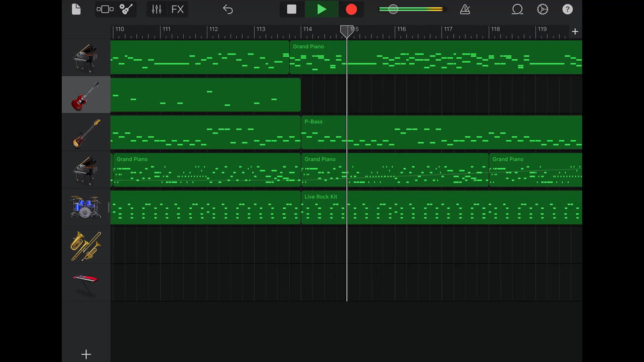Start recording with red record button
This screenshot has width=644, height=362.
point(351,9)
